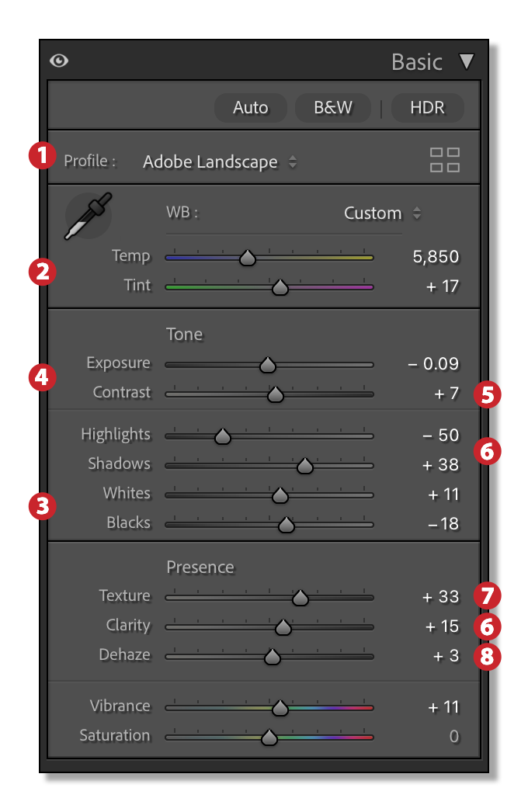Select the Tint slider handle
This screenshot has height=812, width=528.
(281, 286)
